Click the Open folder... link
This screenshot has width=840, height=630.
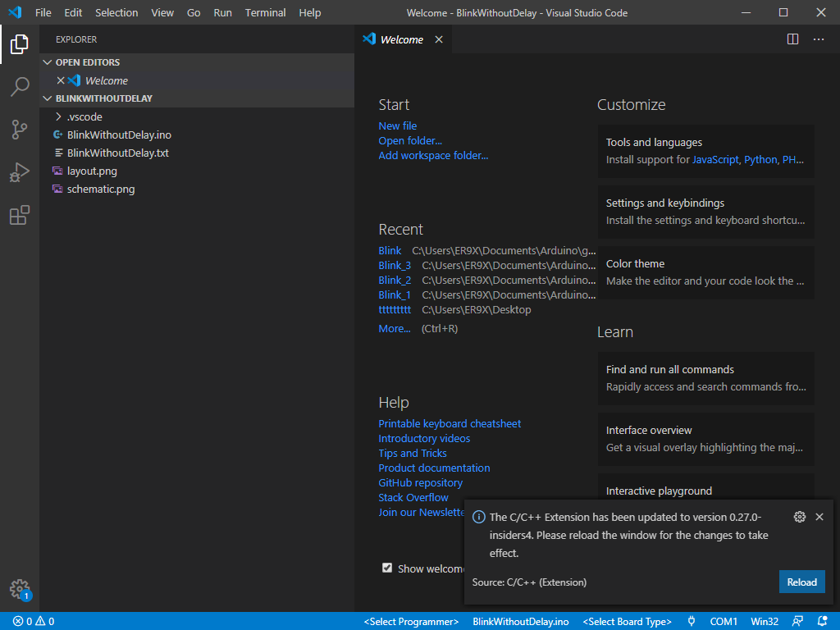(x=410, y=141)
